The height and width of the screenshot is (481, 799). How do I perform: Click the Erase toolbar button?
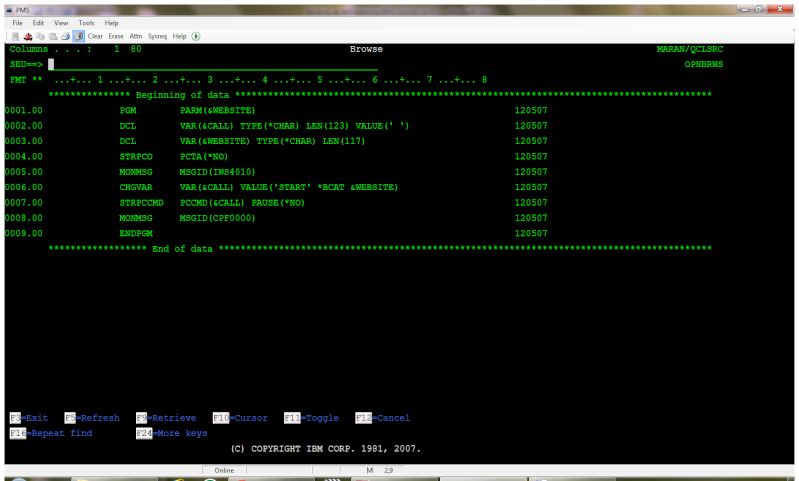tap(116, 36)
